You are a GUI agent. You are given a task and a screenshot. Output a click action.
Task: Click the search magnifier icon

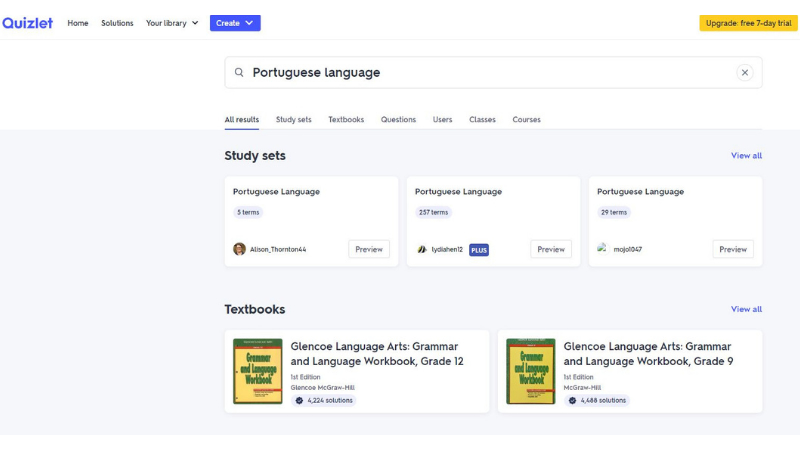239,72
